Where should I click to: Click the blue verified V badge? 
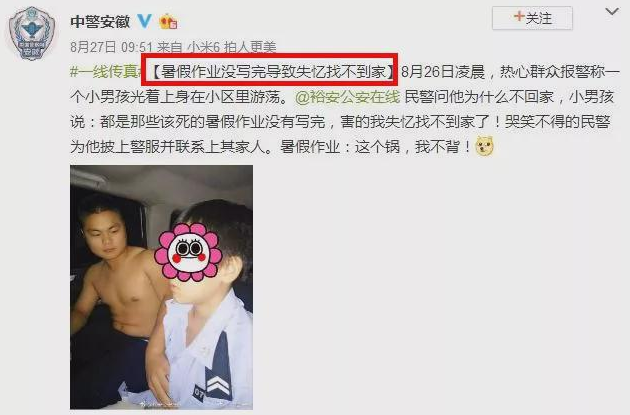pyautogui.click(x=145, y=20)
